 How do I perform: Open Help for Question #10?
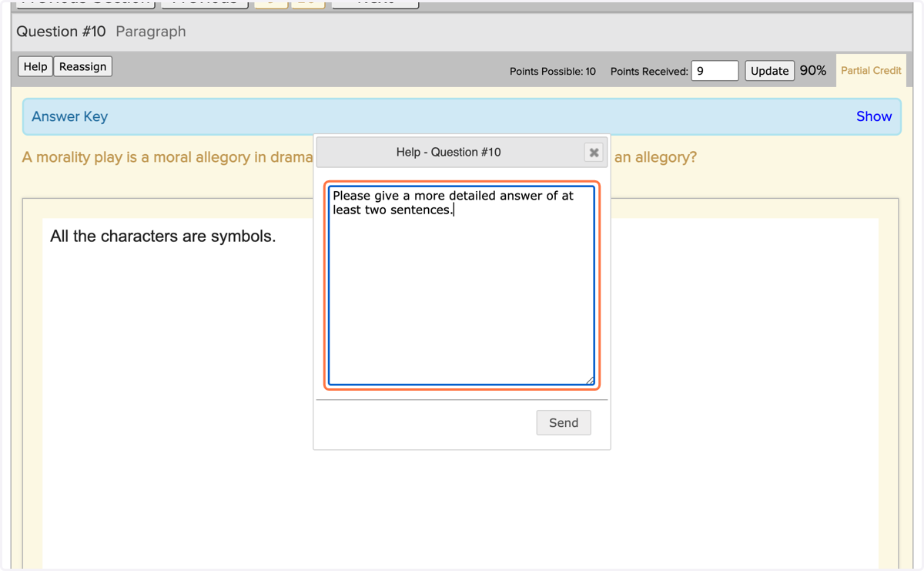tap(35, 66)
